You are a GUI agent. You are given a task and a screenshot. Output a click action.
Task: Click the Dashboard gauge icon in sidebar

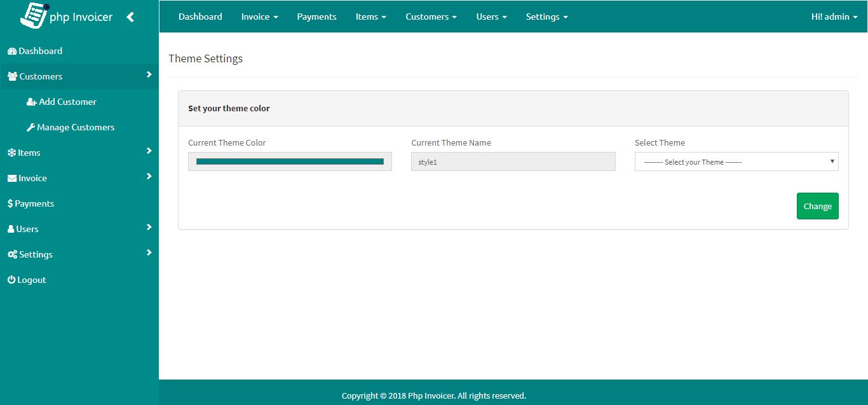(11, 51)
